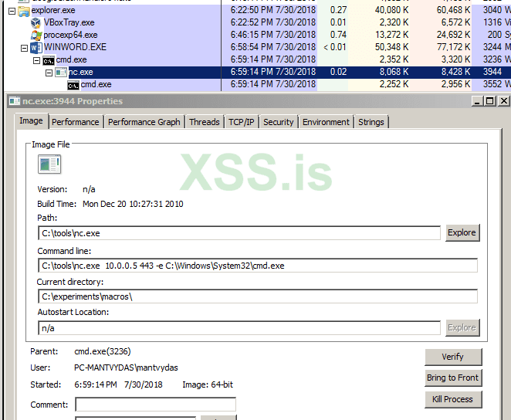
Task: Click the Command line text field
Action: pos(258,266)
